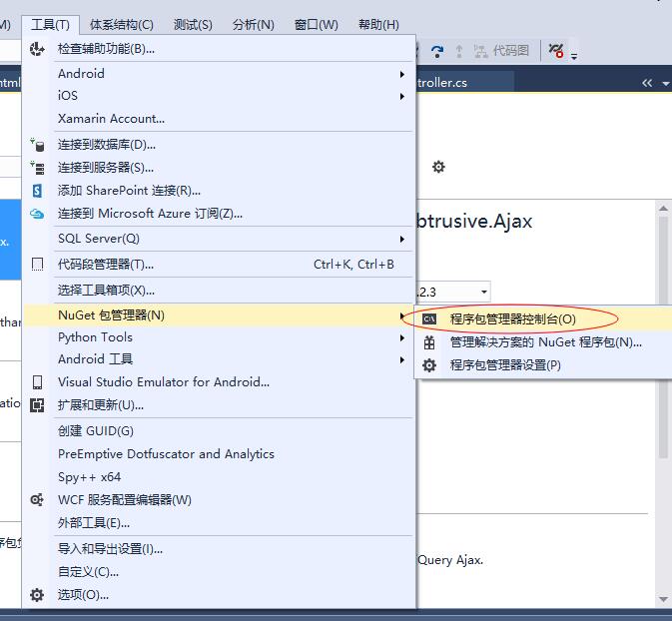Image resolution: width=672 pixels, height=621 pixels.
Task: Click the Connect to Database icon
Action: 37,145
